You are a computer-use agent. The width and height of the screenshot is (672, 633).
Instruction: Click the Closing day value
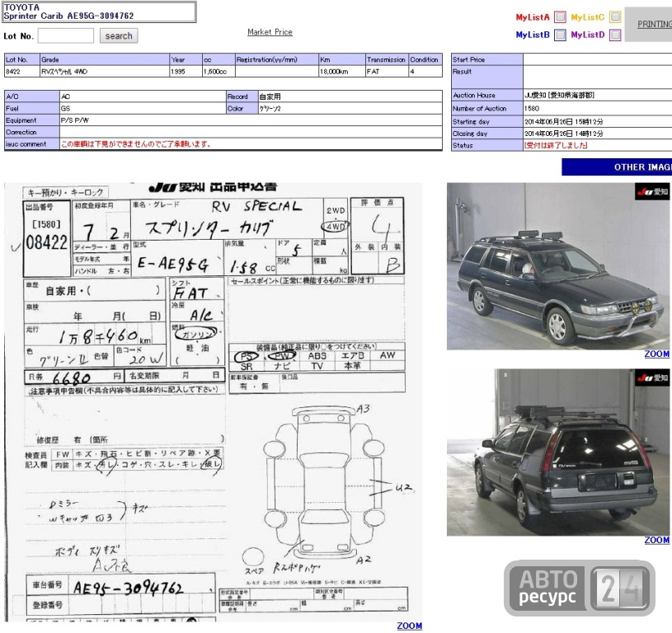coord(563,134)
